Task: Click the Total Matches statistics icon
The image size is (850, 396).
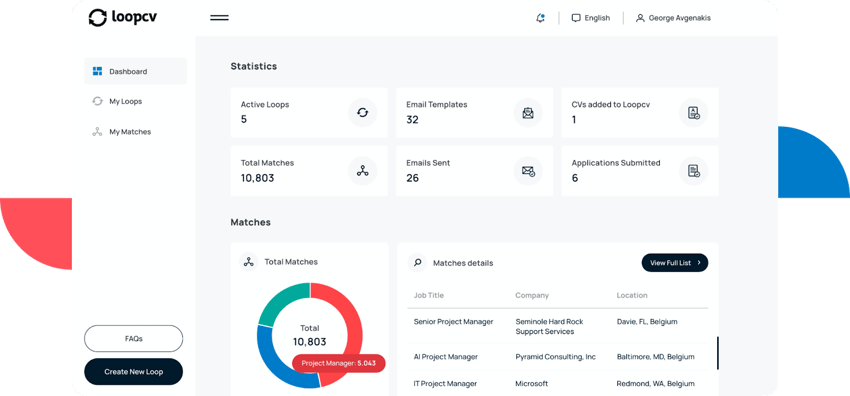Action: [x=362, y=171]
